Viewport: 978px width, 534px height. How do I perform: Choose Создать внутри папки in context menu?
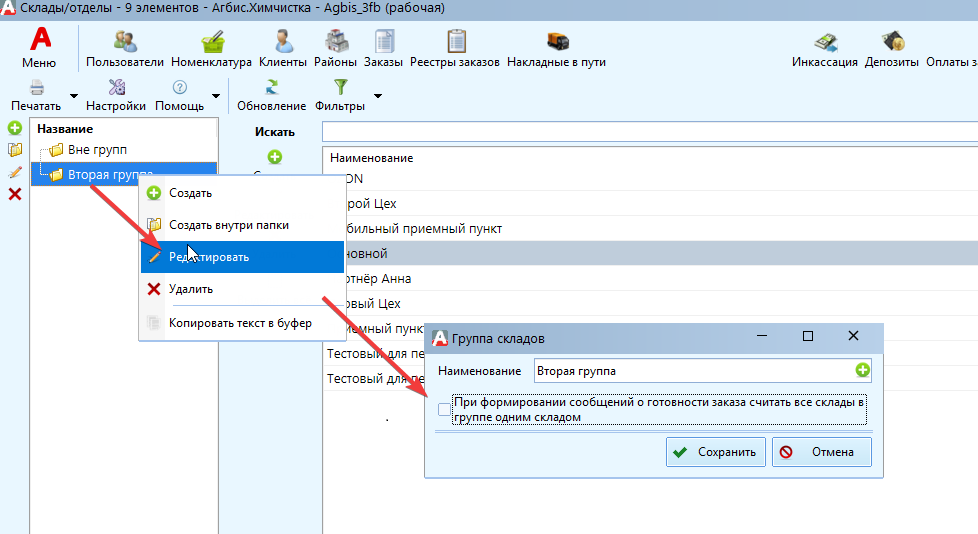click(242, 225)
